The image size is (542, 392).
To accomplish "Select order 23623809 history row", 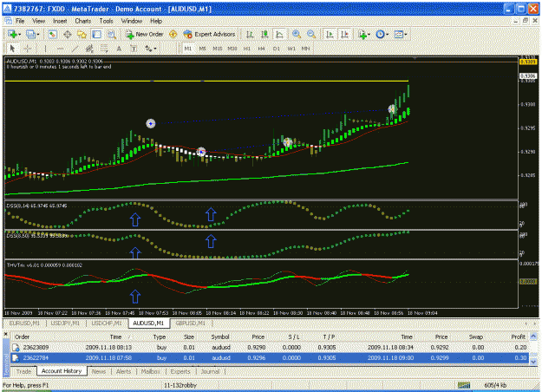I will coord(270,348).
